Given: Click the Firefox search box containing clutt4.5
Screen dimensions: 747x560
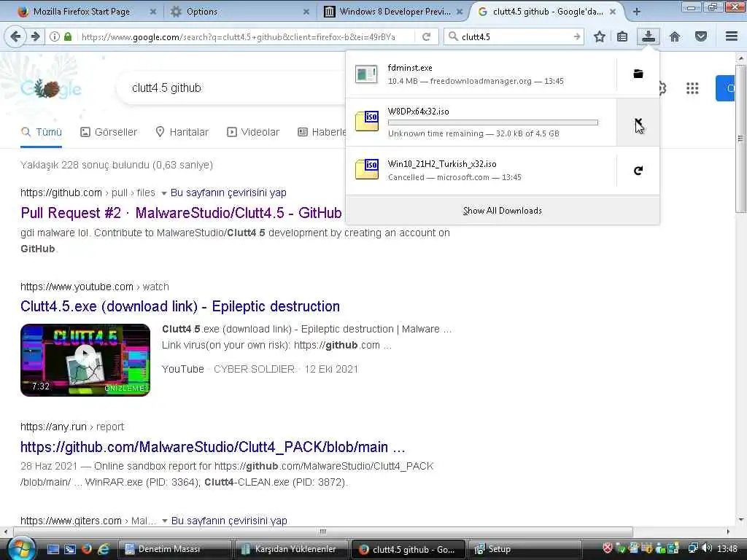Looking at the screenshot, I should [514, 36].
